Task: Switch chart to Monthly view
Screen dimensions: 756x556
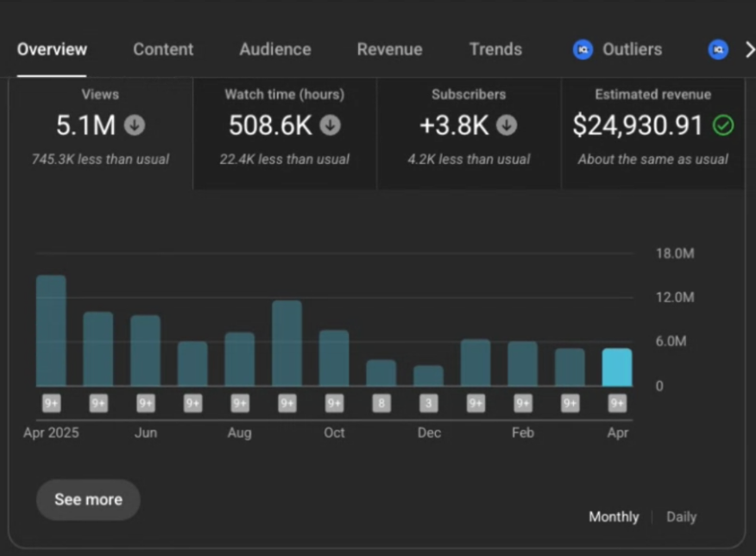Action: point(614,517)
